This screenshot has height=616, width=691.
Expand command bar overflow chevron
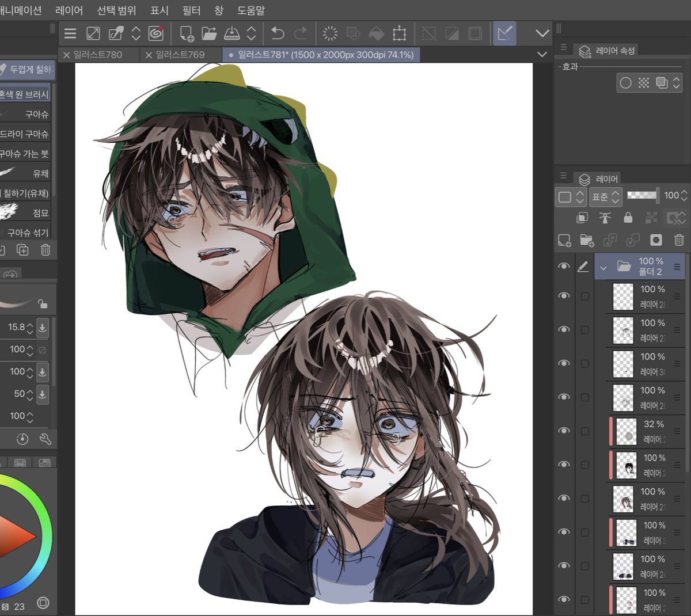point(542,34)
